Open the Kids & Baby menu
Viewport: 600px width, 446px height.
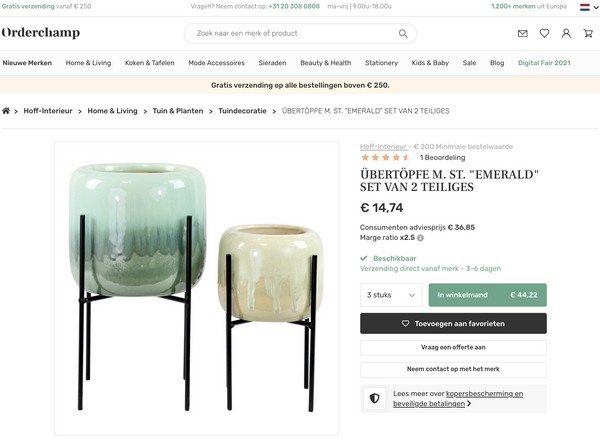click(430, 63)
